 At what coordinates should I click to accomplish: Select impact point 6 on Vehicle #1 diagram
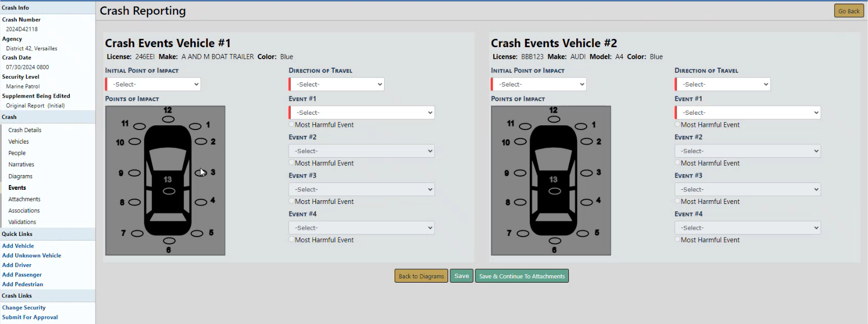point(169,241)
